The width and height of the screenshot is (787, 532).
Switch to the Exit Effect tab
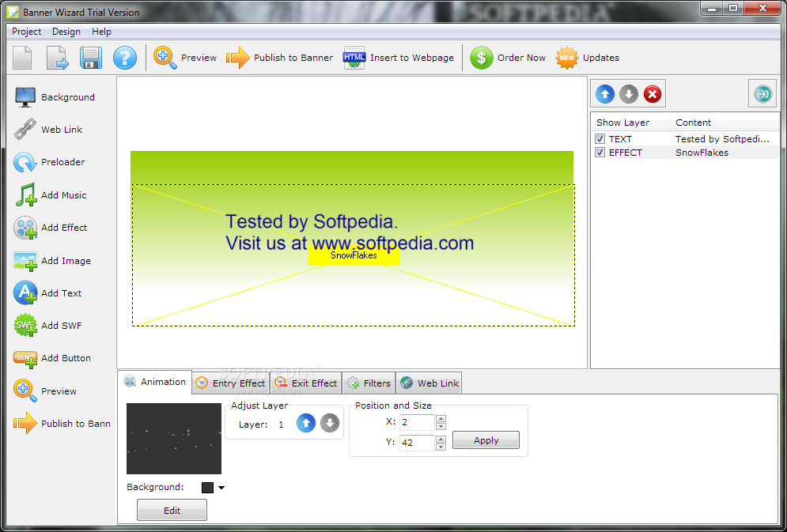(305, 383)
